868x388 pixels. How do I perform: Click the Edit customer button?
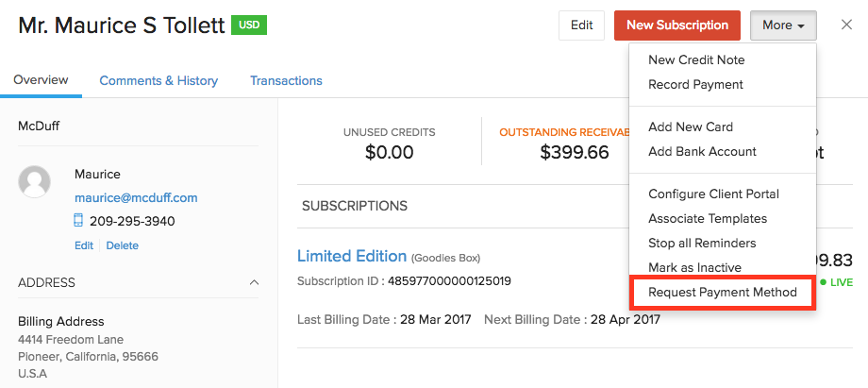581,25
